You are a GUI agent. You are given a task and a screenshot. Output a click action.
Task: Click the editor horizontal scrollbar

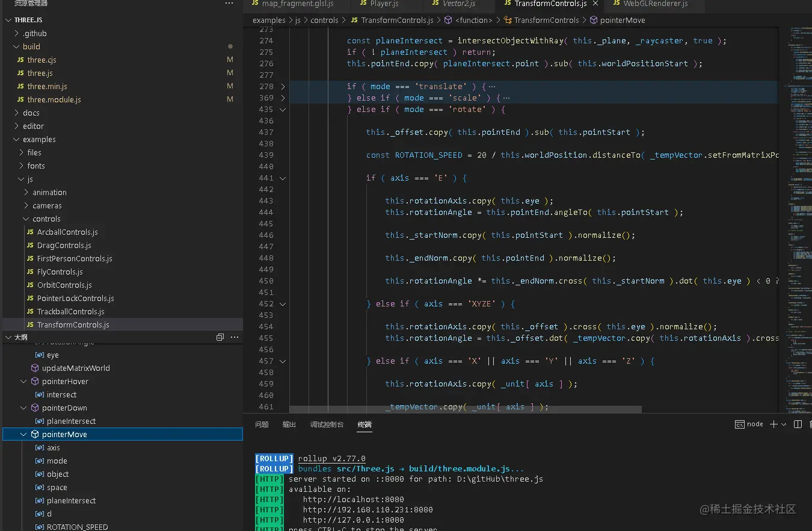pyautogui.click(x=466, y=409)
